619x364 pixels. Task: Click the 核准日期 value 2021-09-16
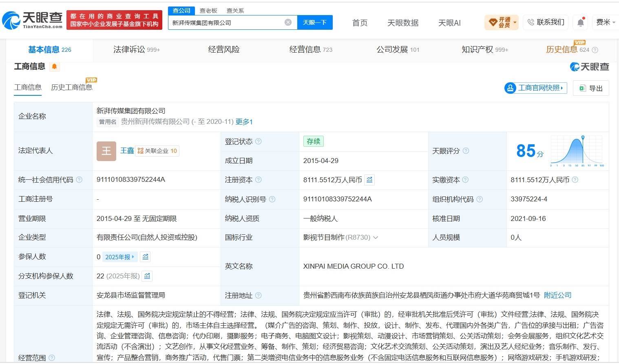click(528, 219)
